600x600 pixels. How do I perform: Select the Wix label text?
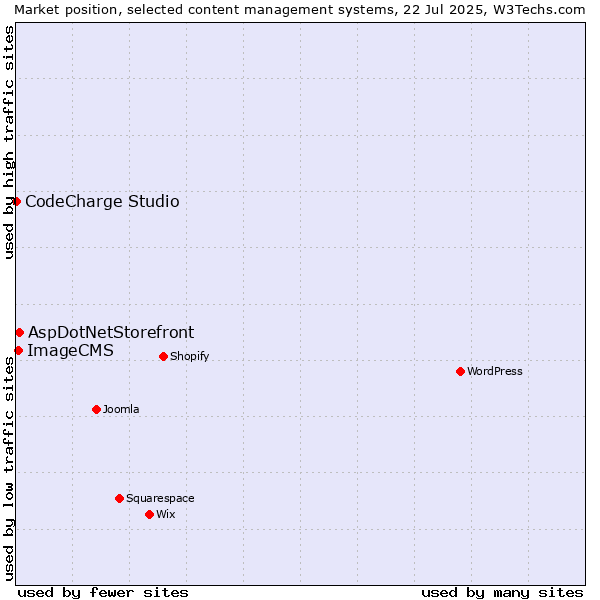tap(166, 514)
